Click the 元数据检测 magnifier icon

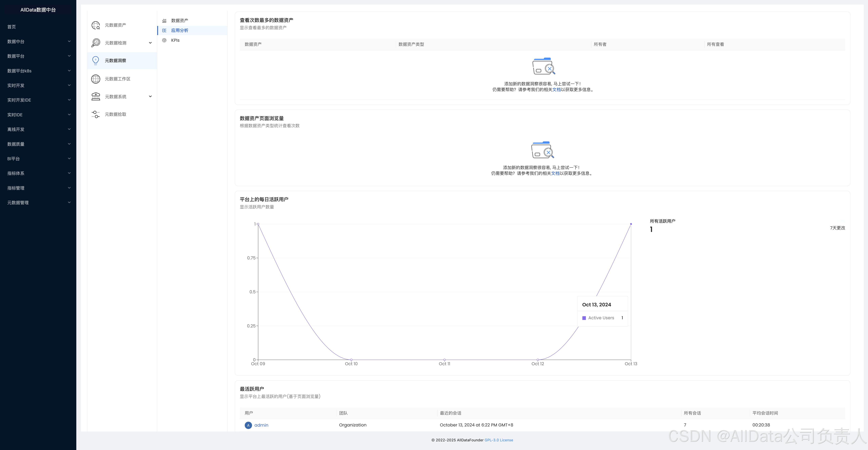tap(96, 43)
